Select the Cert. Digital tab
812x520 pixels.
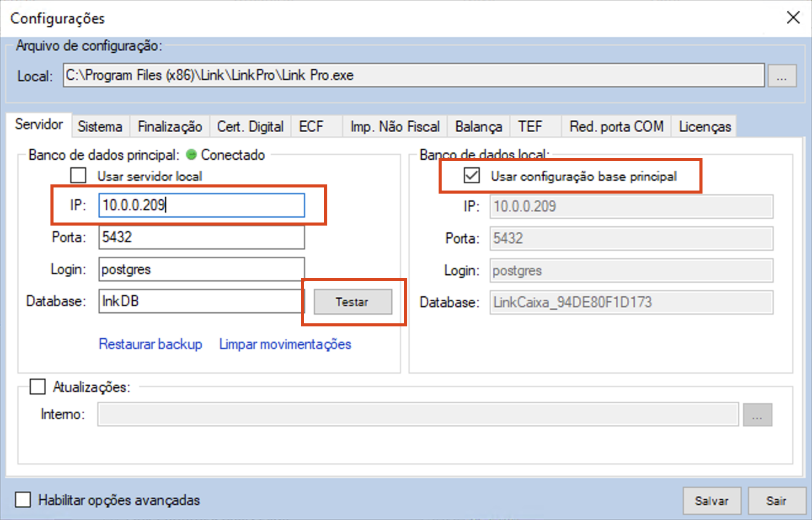(x=250, y=127)
